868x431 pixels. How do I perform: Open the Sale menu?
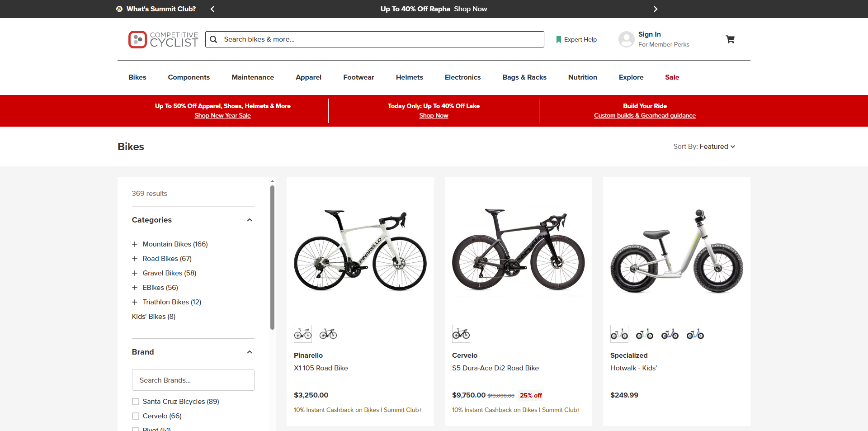coord(672,77)
